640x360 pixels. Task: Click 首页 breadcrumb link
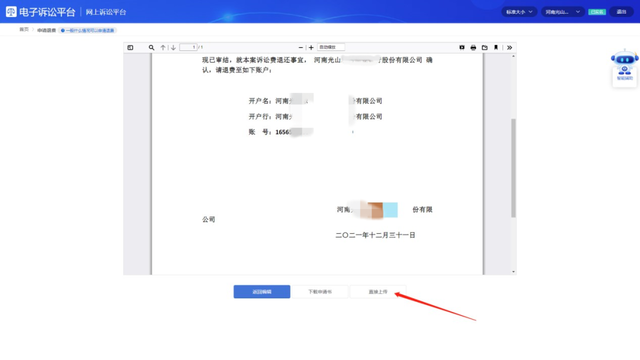24,29
